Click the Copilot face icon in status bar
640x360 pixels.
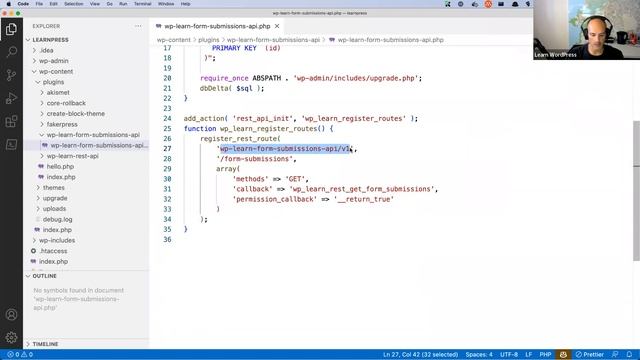563,355
